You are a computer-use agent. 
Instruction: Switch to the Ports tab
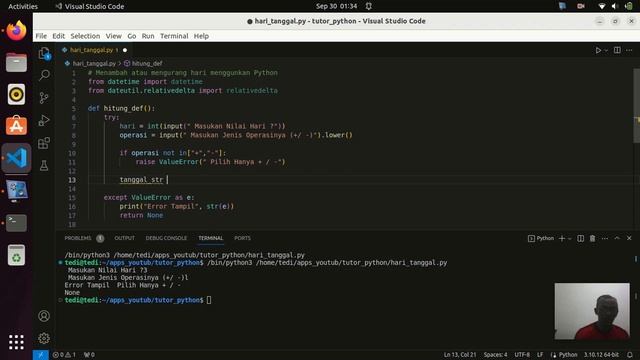pyautogui.click(x=242, y=238)
